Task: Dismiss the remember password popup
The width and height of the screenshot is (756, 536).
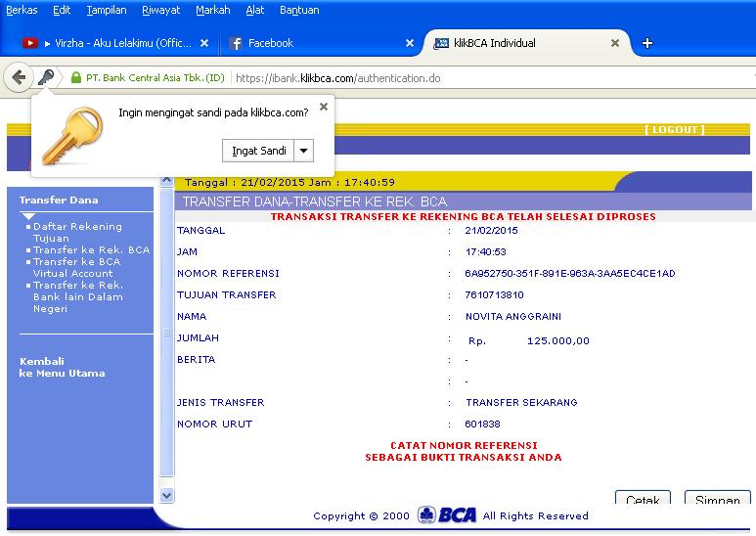Action: pyautogui.click(x=324, y=107)
